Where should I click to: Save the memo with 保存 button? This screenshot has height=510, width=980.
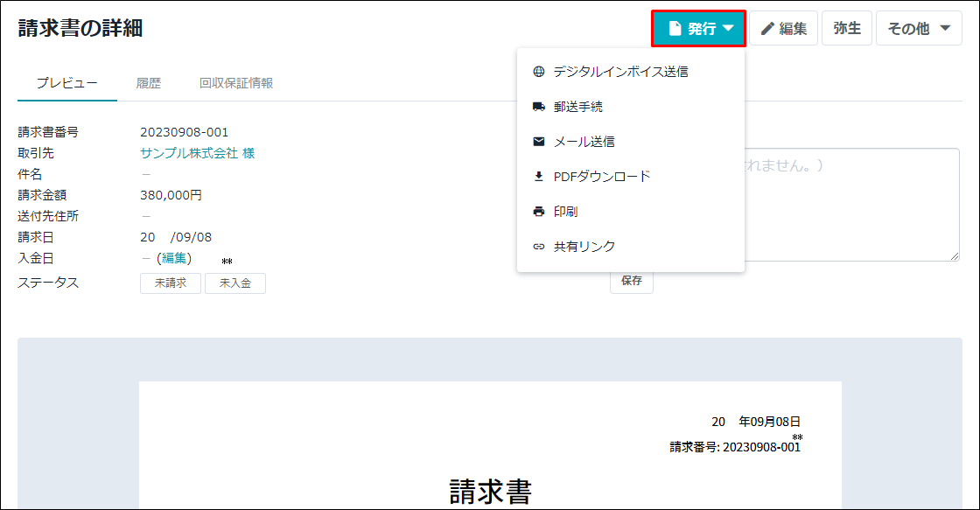click(631, 282)
